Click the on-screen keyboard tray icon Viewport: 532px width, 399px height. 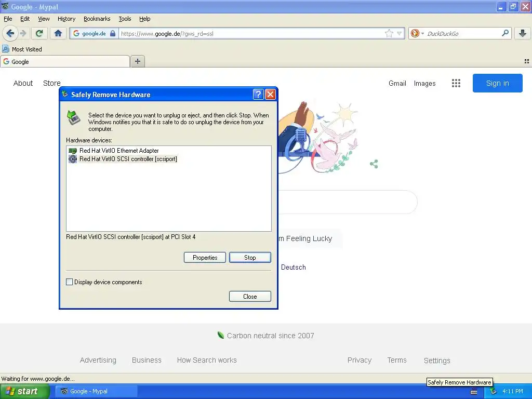474,392
